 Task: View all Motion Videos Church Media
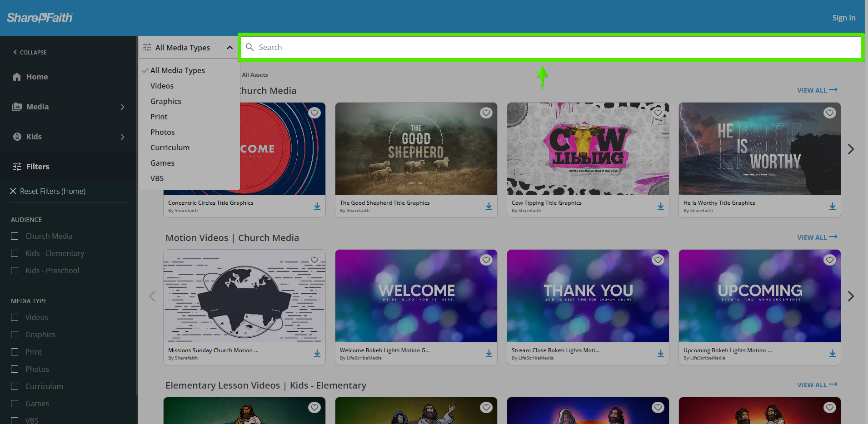(817, 237)
